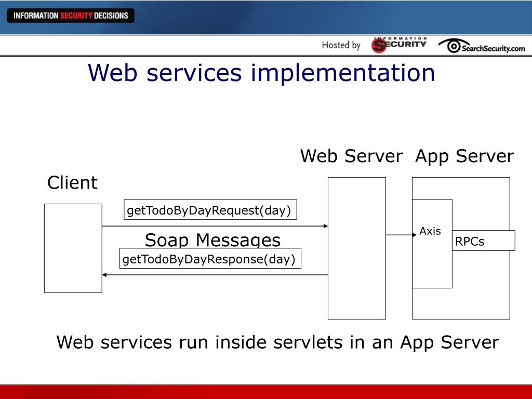Click the 'Web Server' label
Image resolution: width=532 pixels, height=399 pixels.
click(352, 156)
